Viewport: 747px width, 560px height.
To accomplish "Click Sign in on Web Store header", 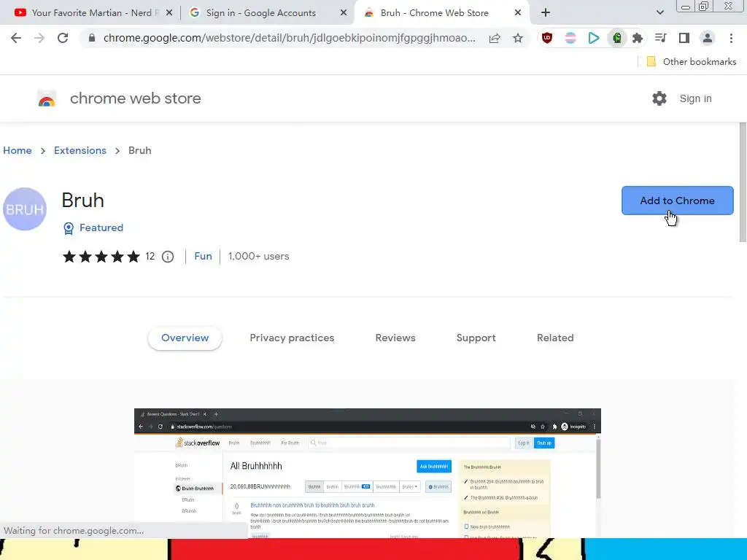I will pyautogui.click(x=695, y=98).
